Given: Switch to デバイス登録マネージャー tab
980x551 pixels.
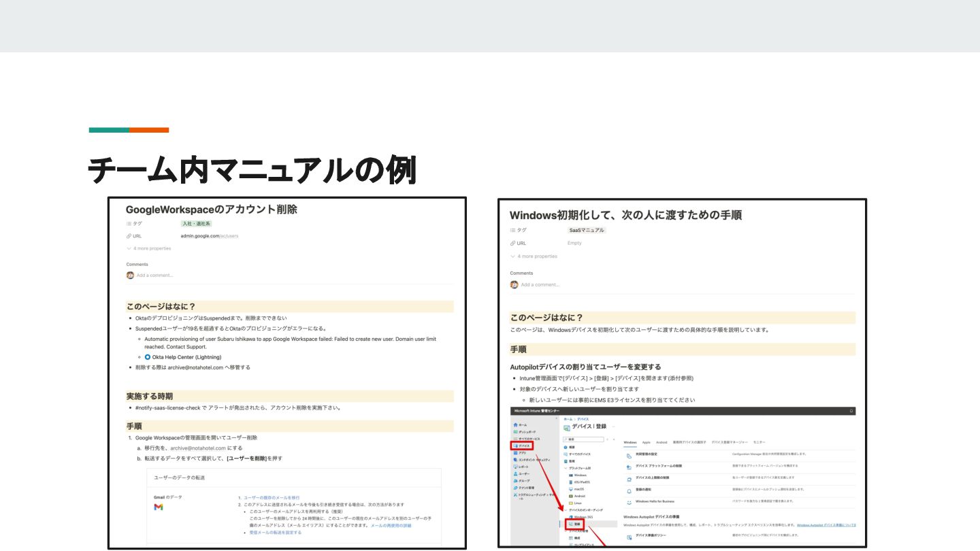Looking at the screenshot, I should click(x=730, y=442).
